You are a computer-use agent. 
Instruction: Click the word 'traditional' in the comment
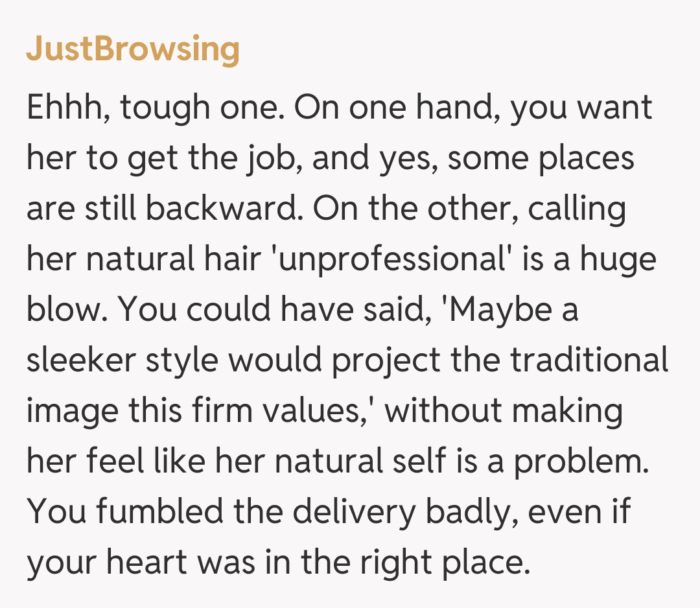click(589, 360)
